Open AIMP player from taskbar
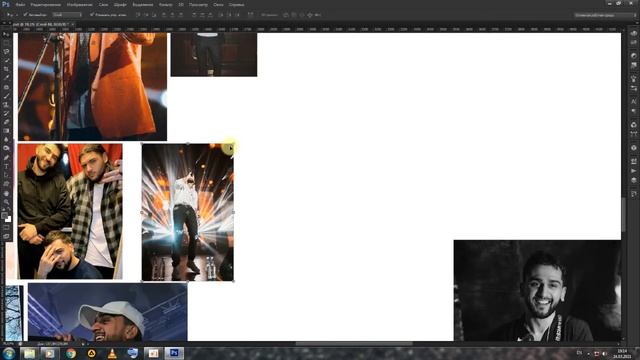This screenshot has width=640, height=360. click(91, 353)
